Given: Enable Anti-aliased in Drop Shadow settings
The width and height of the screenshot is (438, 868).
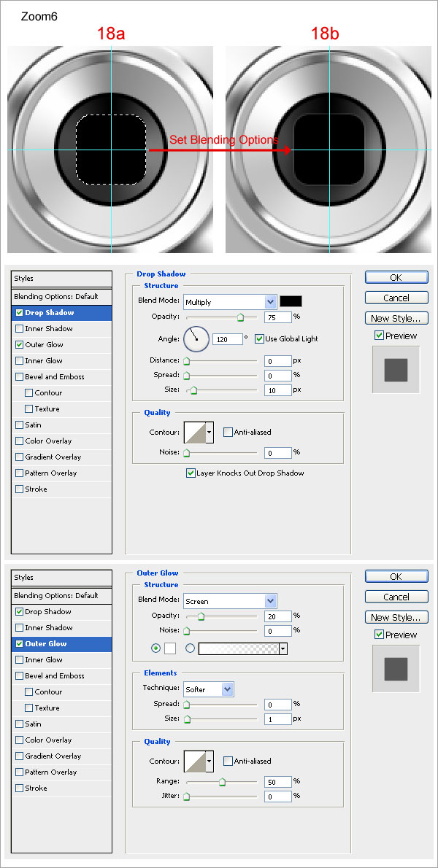Looking at the screenshot, I should 228,433.
